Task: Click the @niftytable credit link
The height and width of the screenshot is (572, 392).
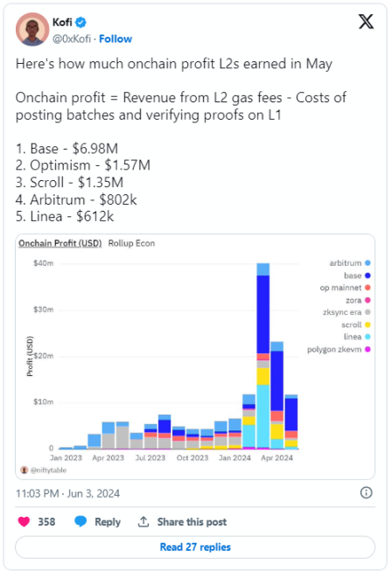Action: (x=48, y=471)
